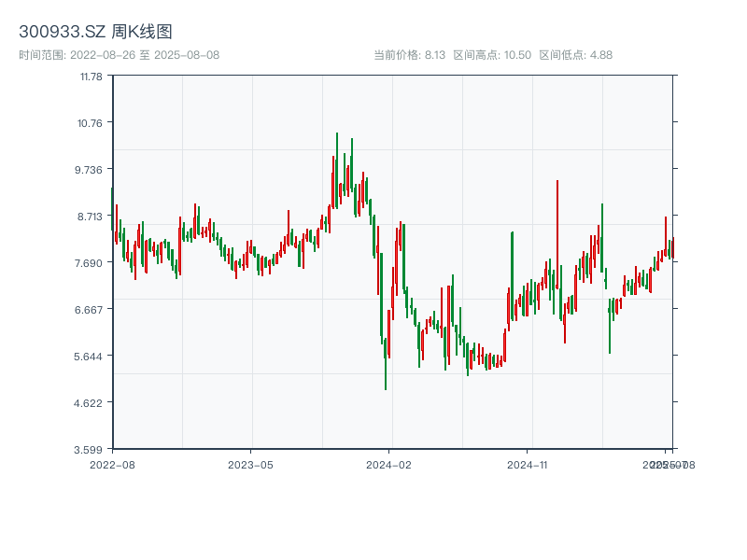Click x-axis label 2024-02
Viewport: 747px width, 560px height.
pos(388,465)
